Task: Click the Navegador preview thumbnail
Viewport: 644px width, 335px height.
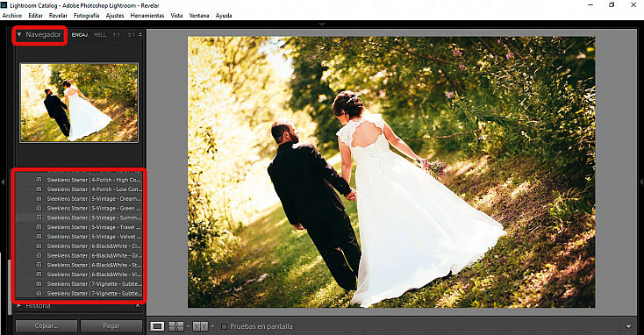Action: [79, 103]
